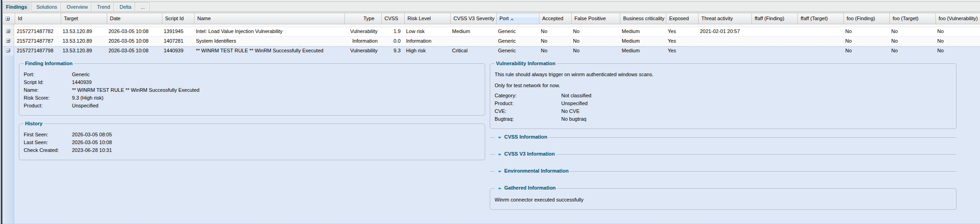
Task: Expand the Intel Load Value Injection row
Action: [x=8, y=31]
